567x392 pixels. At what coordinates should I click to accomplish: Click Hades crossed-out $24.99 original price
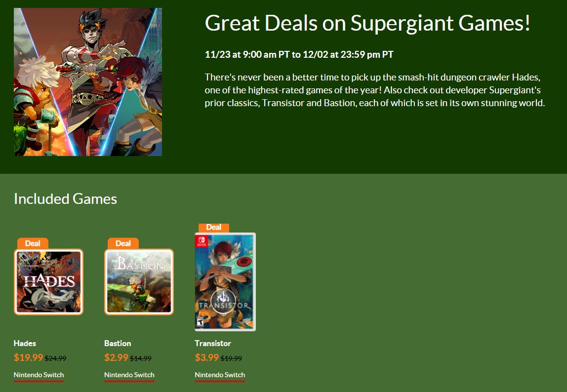55,358
